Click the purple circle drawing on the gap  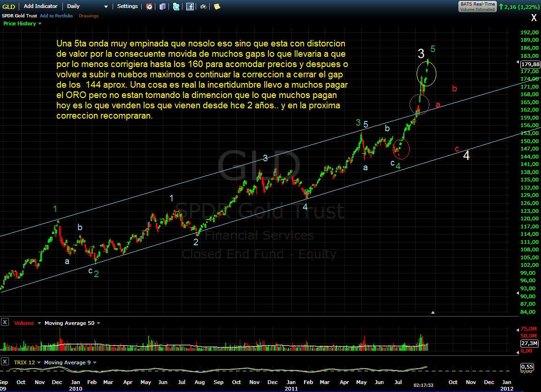click(x=419, y=104)
